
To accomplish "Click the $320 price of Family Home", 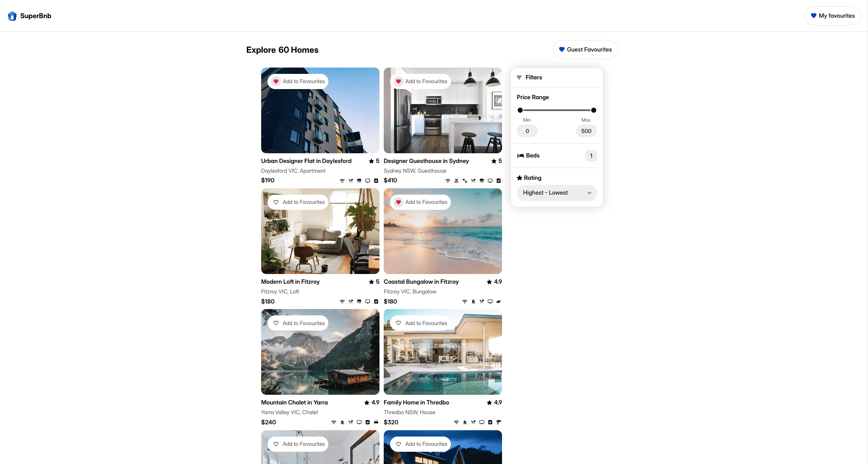I will [391, 423].
